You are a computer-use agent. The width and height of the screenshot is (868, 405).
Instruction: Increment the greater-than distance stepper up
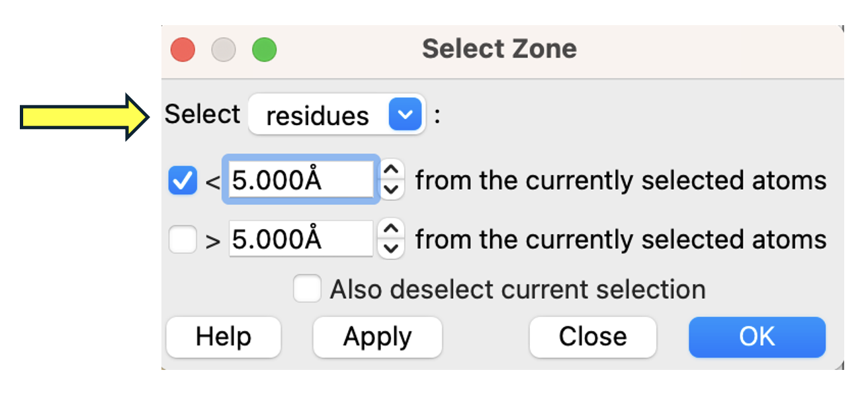[x=393, y=231]
